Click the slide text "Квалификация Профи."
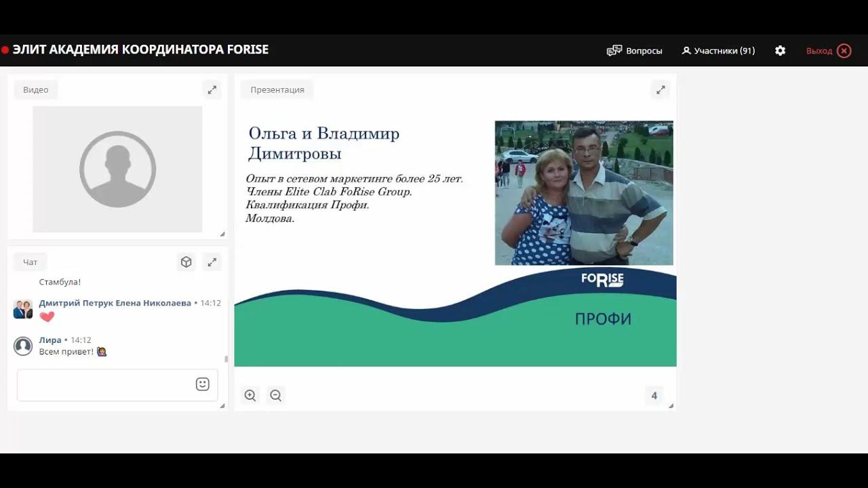 click(x=307, y=205)
